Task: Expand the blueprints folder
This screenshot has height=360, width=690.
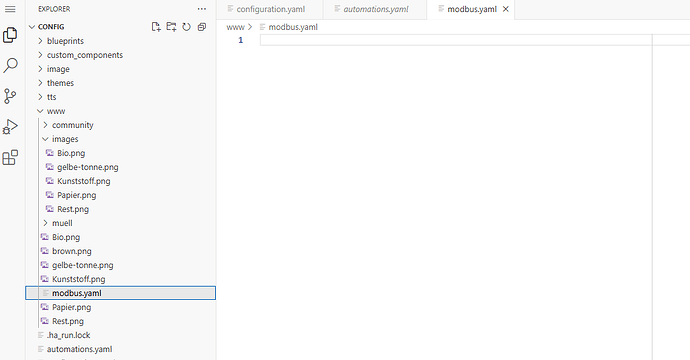Action: [x=120, y=41]
